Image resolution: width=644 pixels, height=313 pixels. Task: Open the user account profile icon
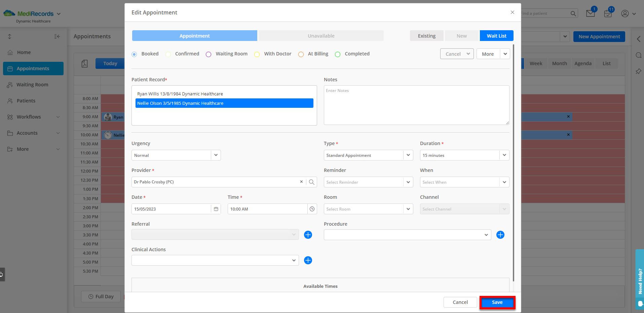(625, 13)
